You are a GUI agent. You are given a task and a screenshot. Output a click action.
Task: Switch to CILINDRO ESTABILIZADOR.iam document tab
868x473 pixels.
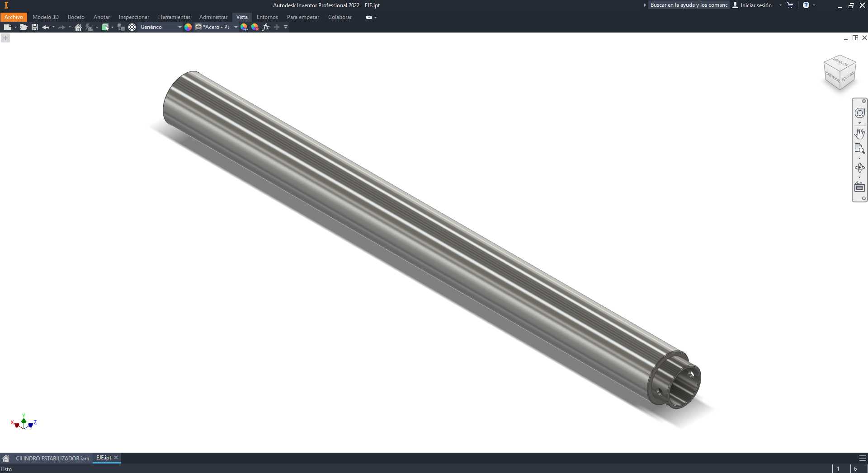tap(52, 458)
